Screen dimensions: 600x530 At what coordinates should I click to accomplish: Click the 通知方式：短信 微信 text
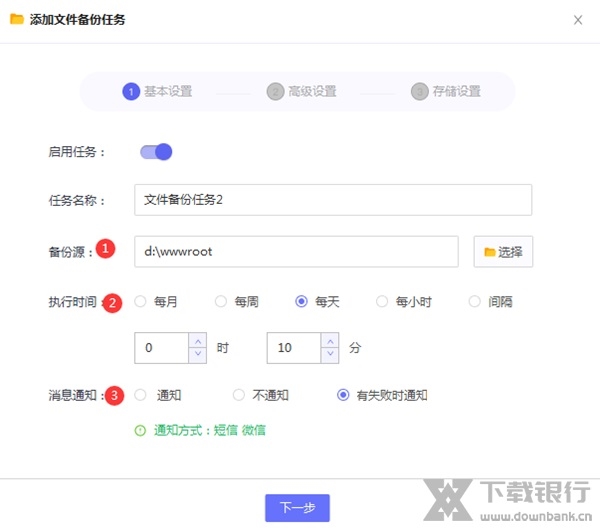coord(210,431)
